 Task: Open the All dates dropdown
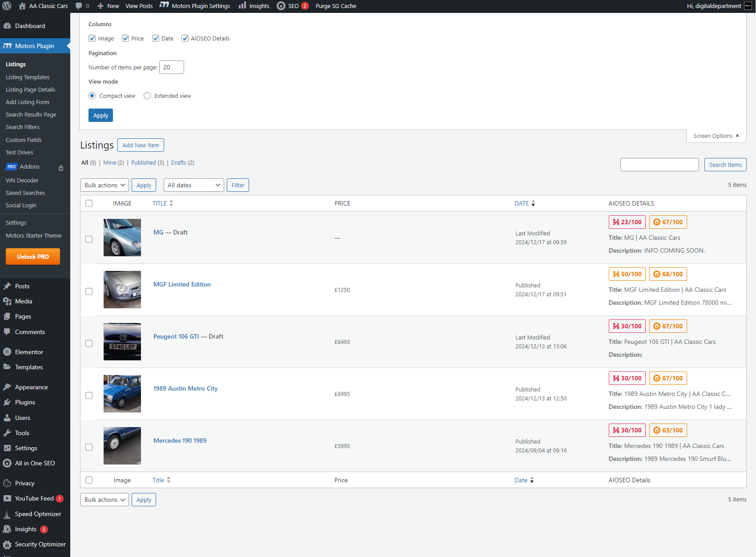tap(194, 185)
